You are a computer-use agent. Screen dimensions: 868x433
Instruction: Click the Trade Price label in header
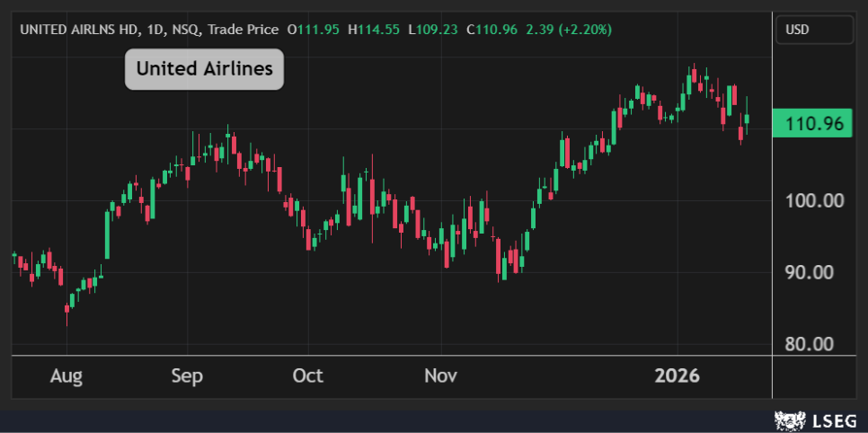243,30
